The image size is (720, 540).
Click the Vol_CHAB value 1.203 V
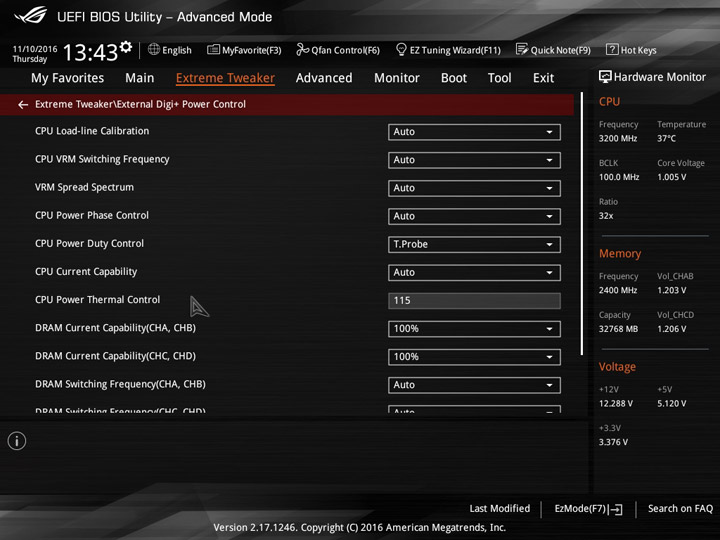click(671, 290)
